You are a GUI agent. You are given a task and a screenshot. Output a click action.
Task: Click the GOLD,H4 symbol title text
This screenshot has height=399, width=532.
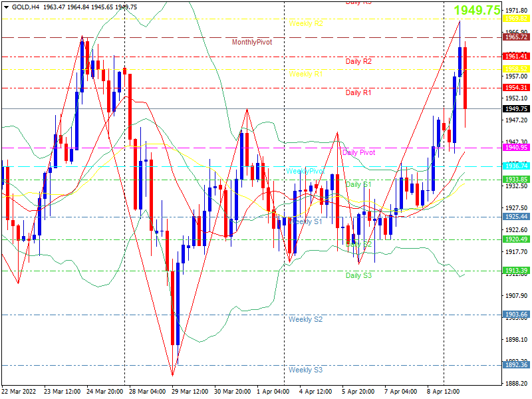coord(25,7)
